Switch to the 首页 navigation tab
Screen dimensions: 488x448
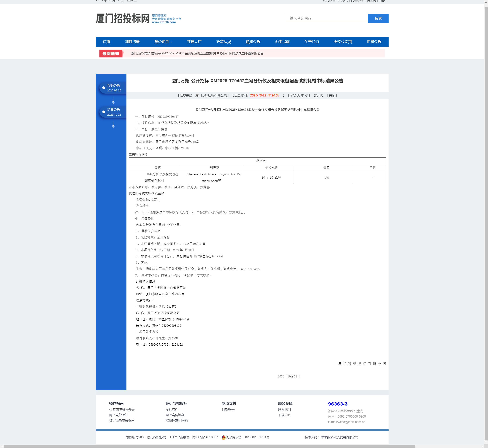pyautogui.click(x=106, y=42)
